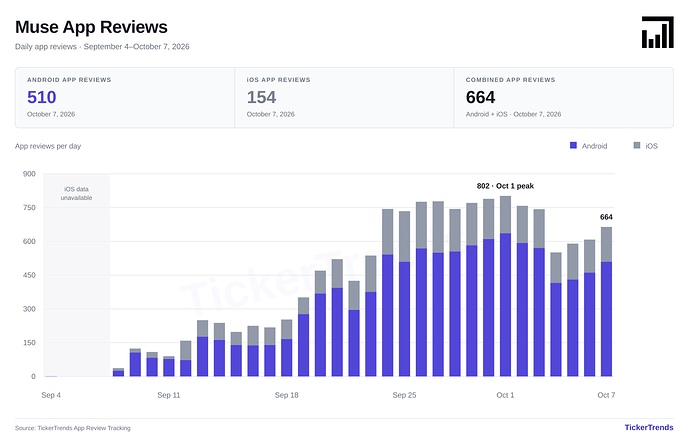Click the '802 · Oct 1 peak' annotation

505,186
